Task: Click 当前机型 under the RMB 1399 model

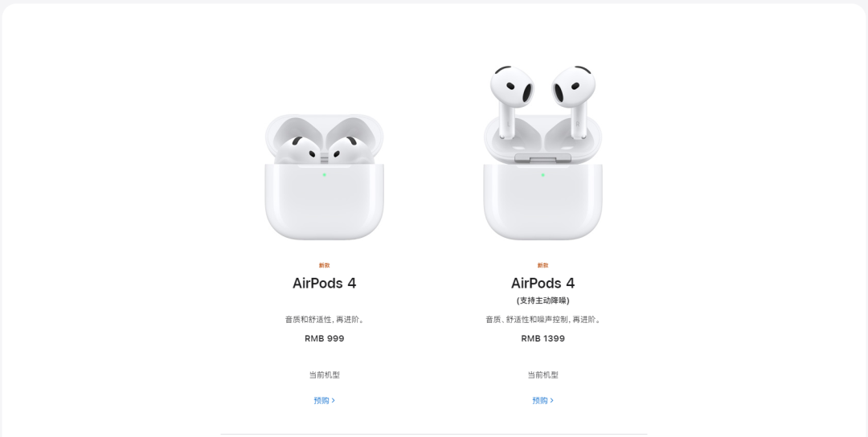Action: click(542, 375)
